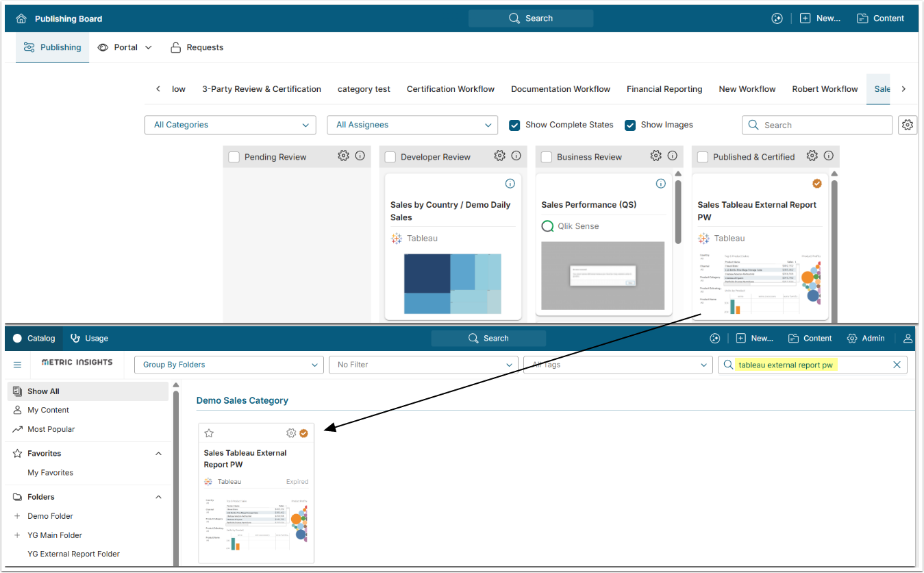
Task: Click Show All in catalog sidebar
Action: (88, 391)
